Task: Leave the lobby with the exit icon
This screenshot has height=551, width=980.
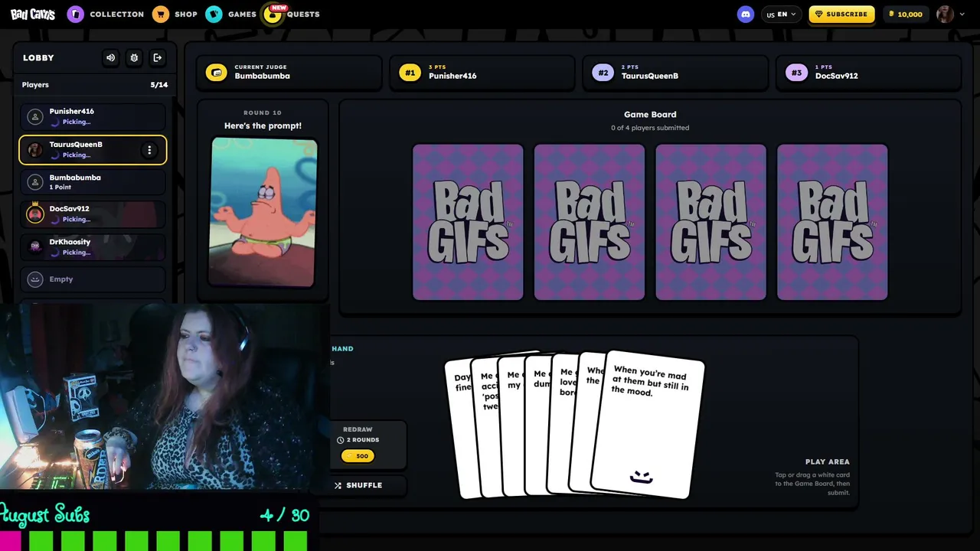Action: point(157,57)
